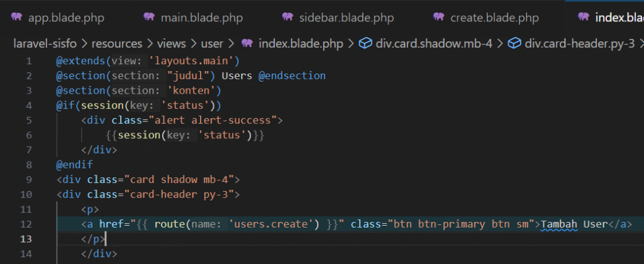Click the index.blade.php tab file icon
Screen dimensions: 644x264
(583, 17)
